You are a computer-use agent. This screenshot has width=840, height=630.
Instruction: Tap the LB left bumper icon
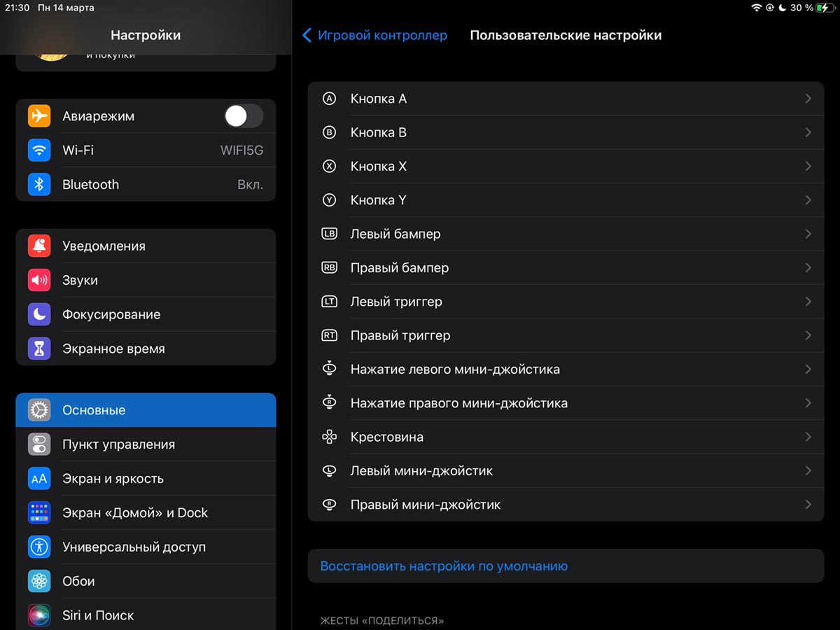pyautogui.click(x=329, y=234)
